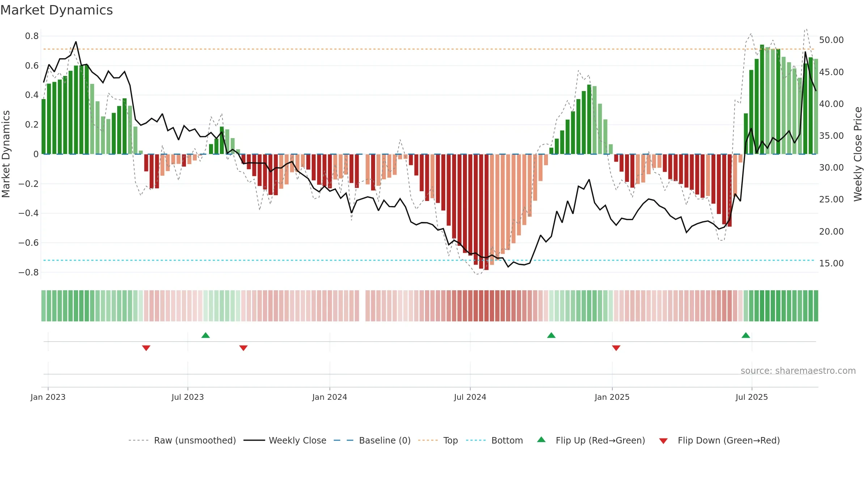This screenshot has width=868, height=488.
Task: Click the 0.8 left axis label
Action: point(32,36)
